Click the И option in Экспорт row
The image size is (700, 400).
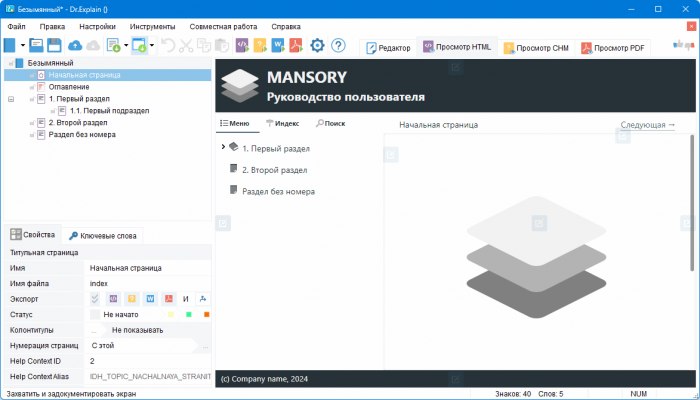186,299
